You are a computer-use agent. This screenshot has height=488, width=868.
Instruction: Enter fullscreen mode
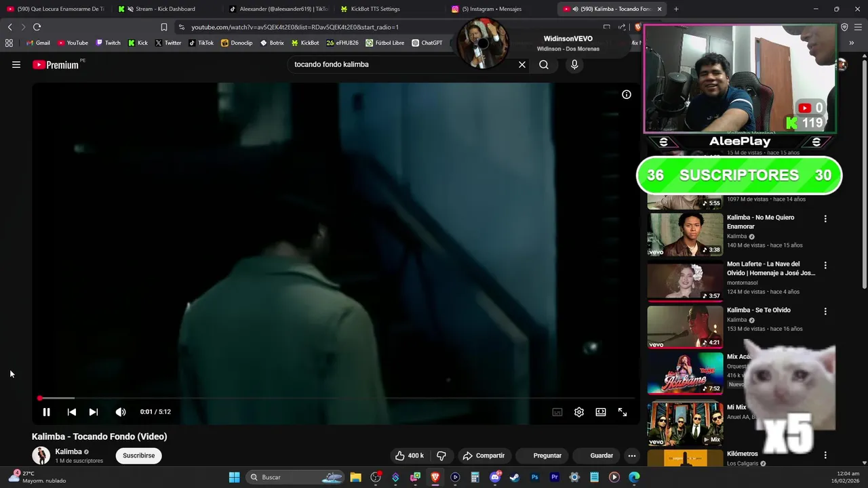(x=623, y=412)
